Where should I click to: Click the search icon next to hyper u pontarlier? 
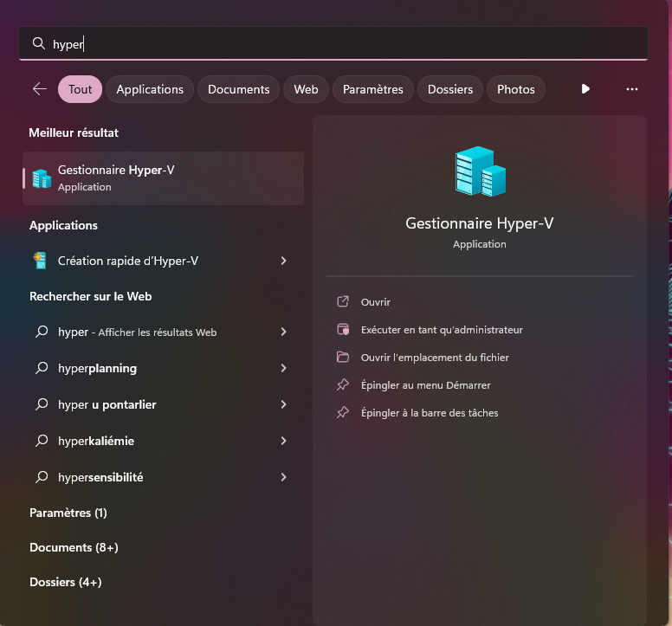click(x=42, y=404)
